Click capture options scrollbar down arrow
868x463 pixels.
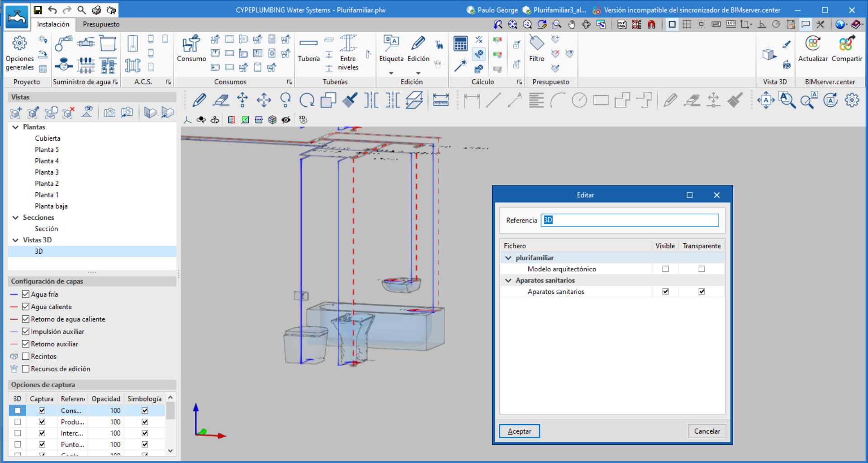point(171,451)
